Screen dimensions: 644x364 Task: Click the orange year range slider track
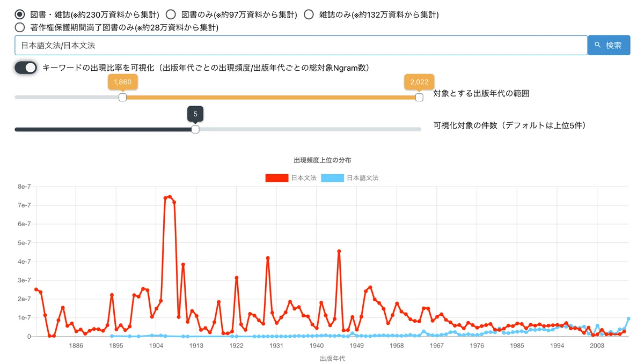(x=271, y=98)
